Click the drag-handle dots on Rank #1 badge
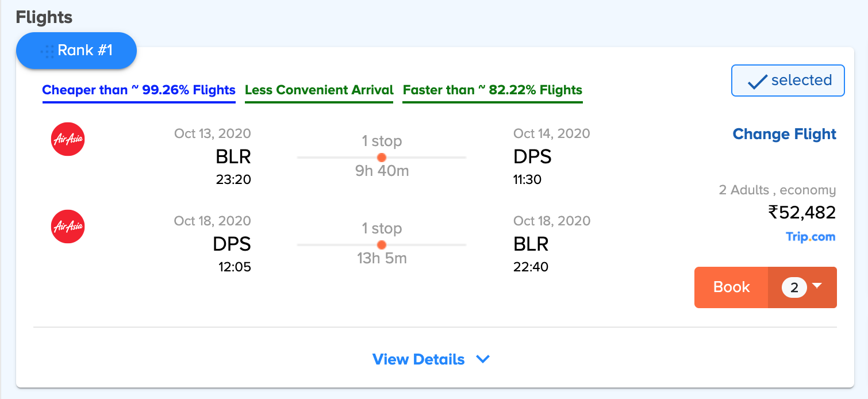 click(47, 51)
